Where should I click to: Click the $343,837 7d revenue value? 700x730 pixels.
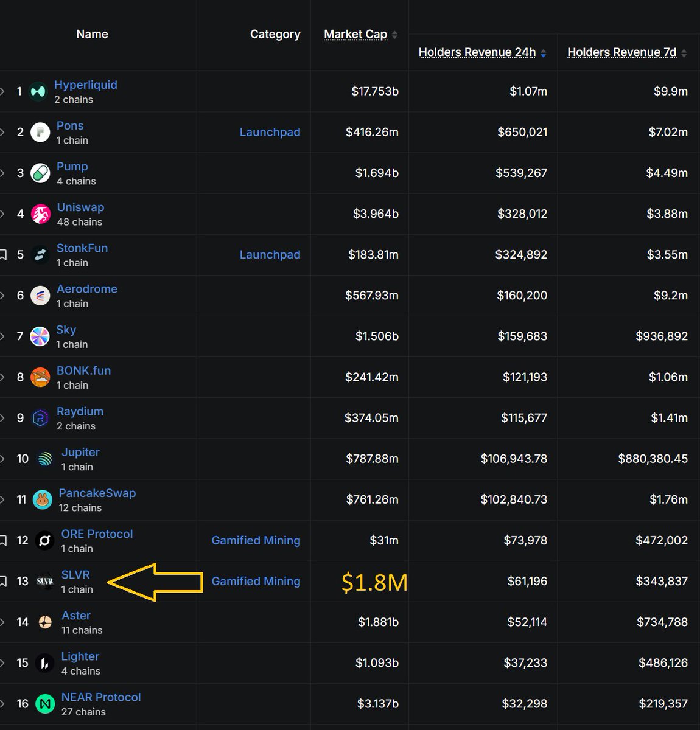[662, 581]
